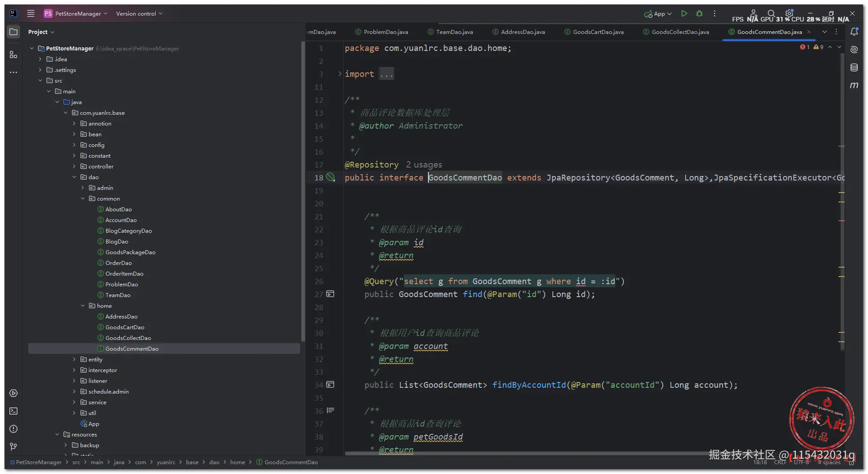Select the App class in tree

[94, 424]
